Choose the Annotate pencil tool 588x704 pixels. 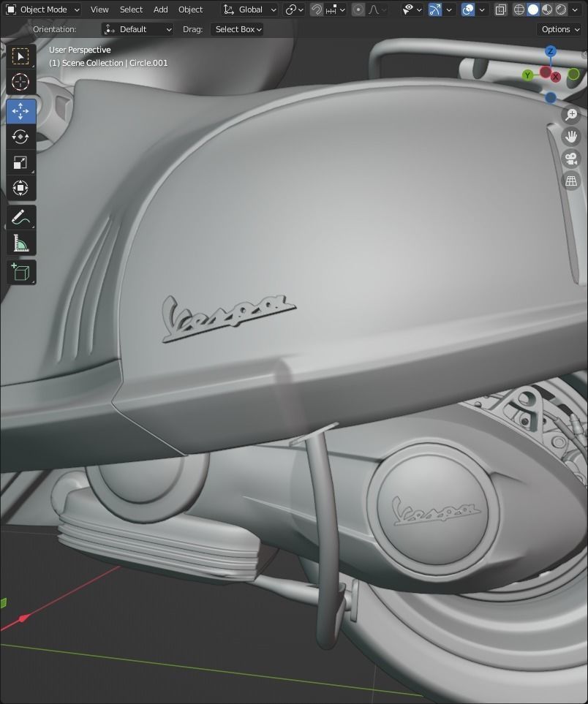click(20, 217)
